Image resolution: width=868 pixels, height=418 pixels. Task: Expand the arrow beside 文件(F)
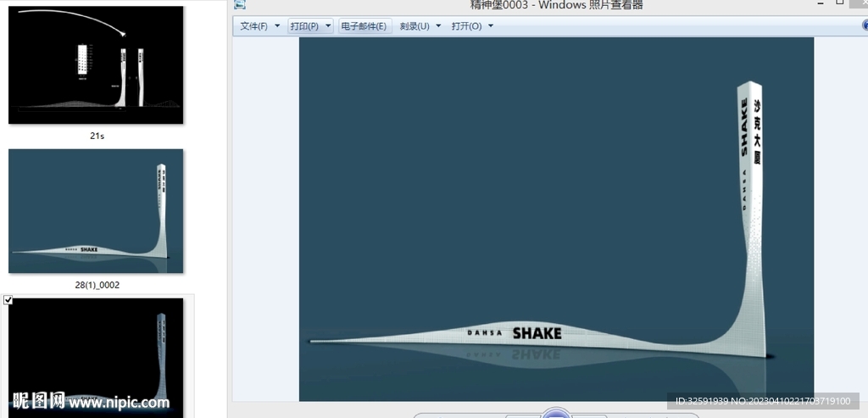pos(277,25)
